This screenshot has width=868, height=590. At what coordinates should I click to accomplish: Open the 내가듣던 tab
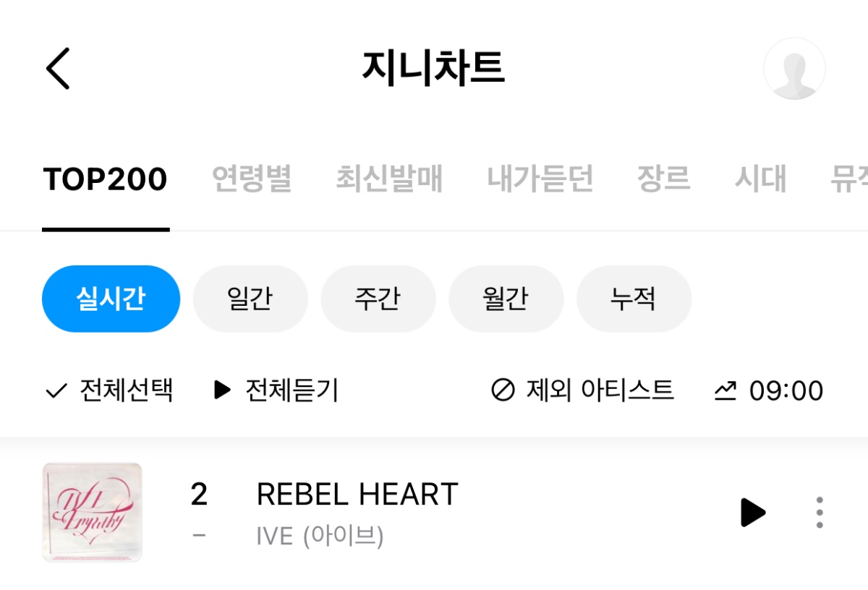[540, 179]
